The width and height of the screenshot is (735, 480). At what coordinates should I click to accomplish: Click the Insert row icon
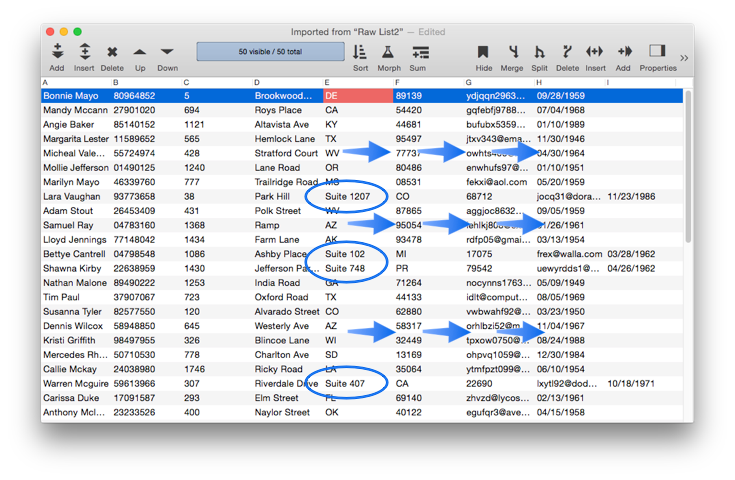coord(84,51)
